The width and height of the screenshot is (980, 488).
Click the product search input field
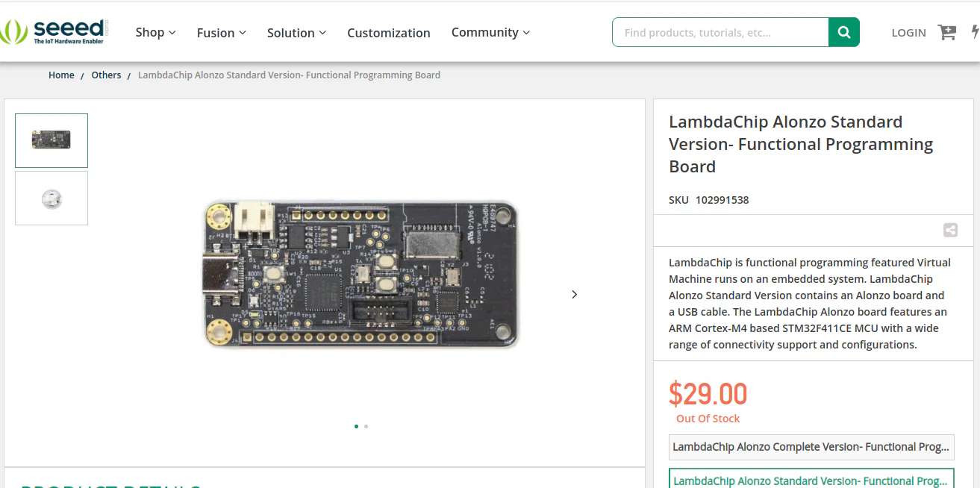(x=720, y=32)
